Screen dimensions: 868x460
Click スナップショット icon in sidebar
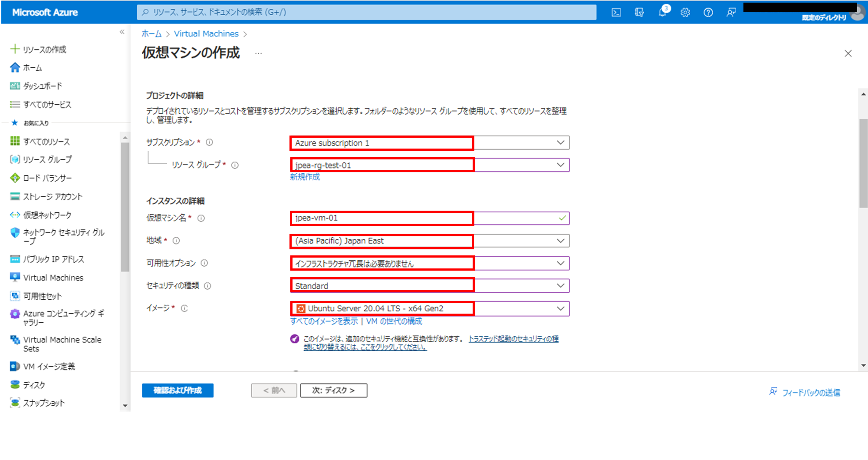(15, 403)
